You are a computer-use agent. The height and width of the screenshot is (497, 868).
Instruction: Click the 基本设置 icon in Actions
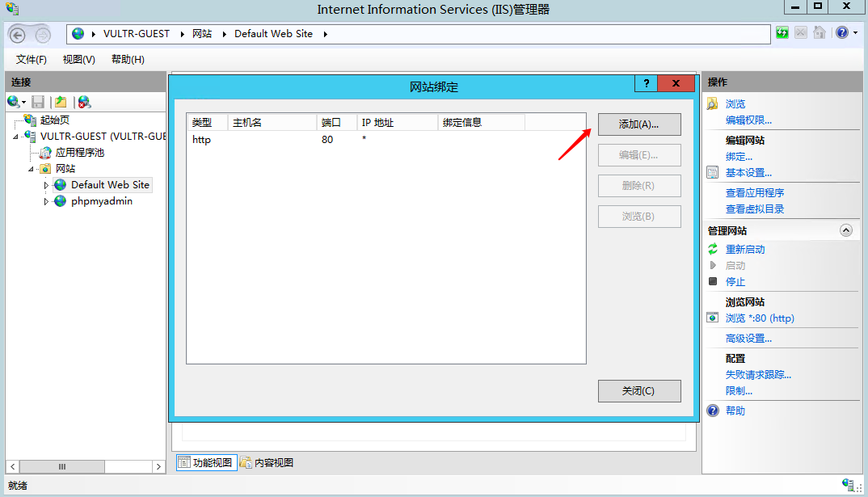click(x=713, y=172)
